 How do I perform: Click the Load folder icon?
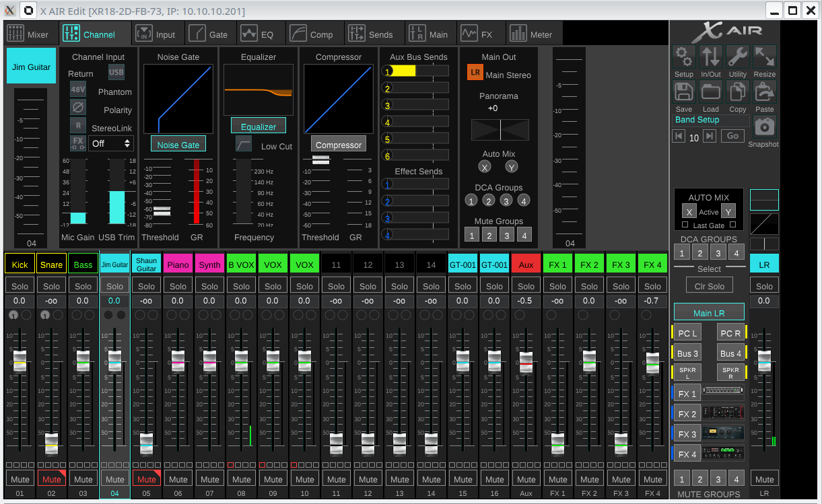711,92
